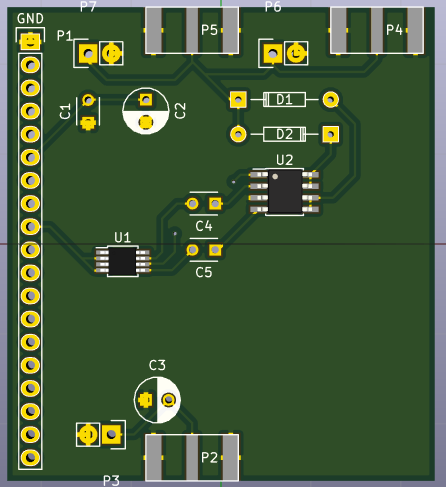This screenshot has height=487, width=446.
Task: Click the D1 diode body
Action: 284,99
